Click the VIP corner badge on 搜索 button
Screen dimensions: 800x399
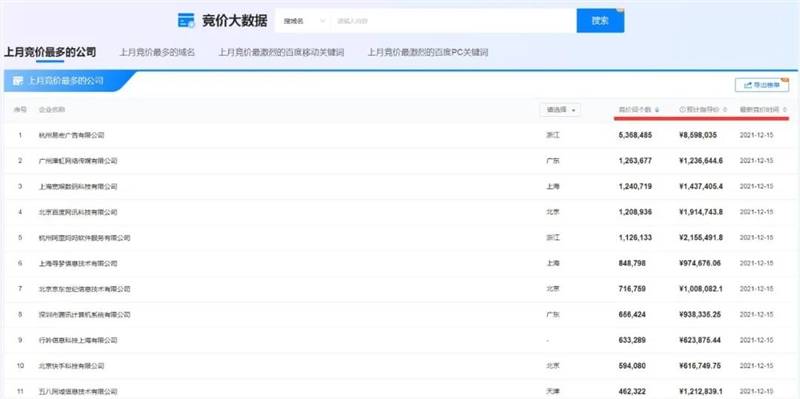620,10
